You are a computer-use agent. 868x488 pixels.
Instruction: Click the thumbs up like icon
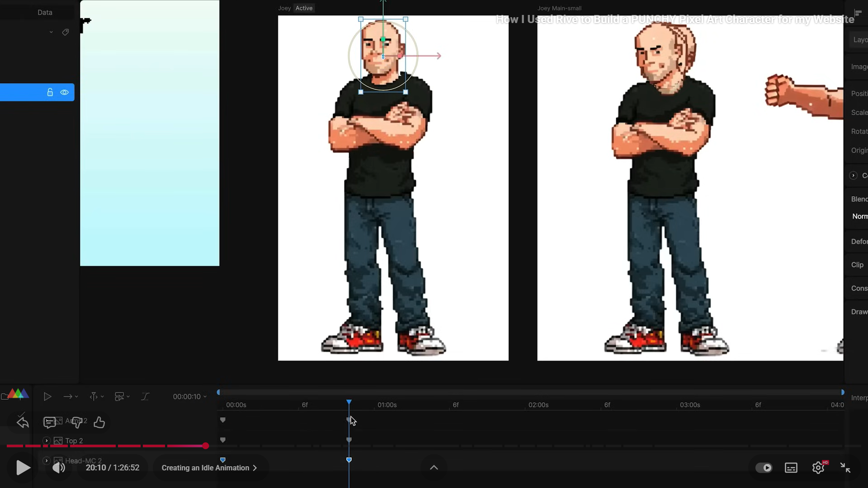pyautogui.click(x=99, y=422)
